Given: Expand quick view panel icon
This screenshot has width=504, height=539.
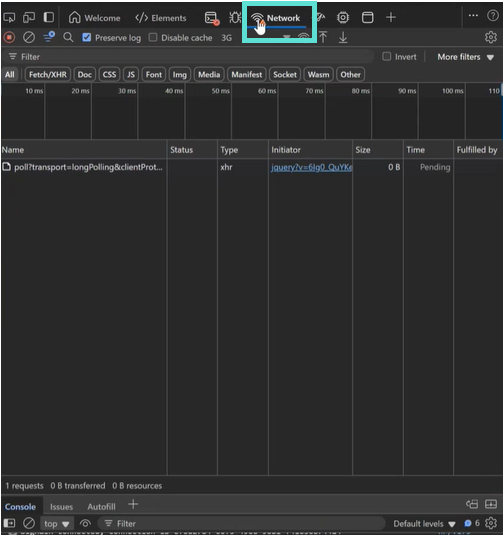Looking at the screenshot, I should coord(491,504).
